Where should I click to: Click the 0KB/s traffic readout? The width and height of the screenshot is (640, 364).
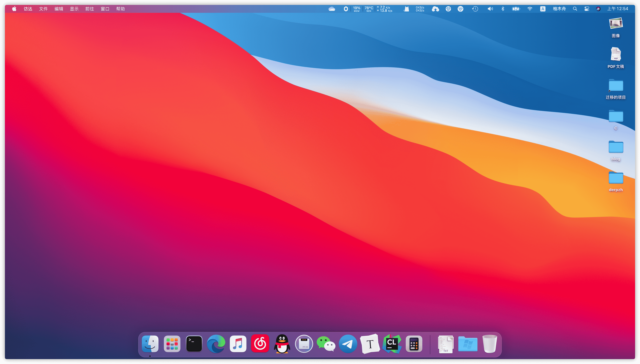420,9
